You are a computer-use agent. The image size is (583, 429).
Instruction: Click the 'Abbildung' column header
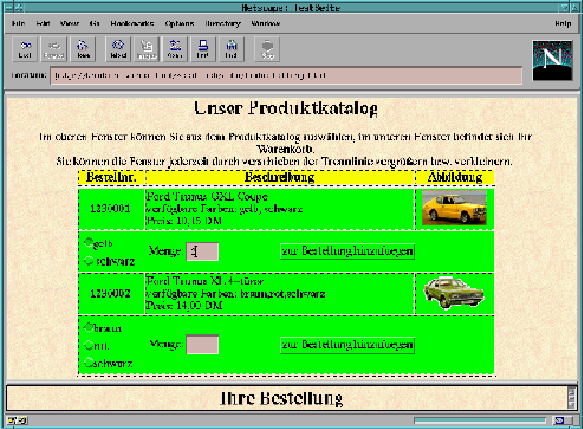[455, 177]
